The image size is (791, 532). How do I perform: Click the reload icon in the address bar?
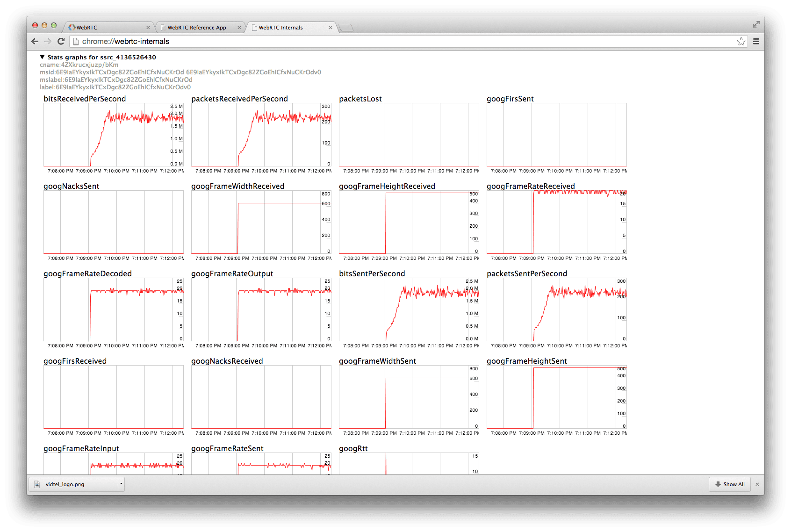point(61,41)
